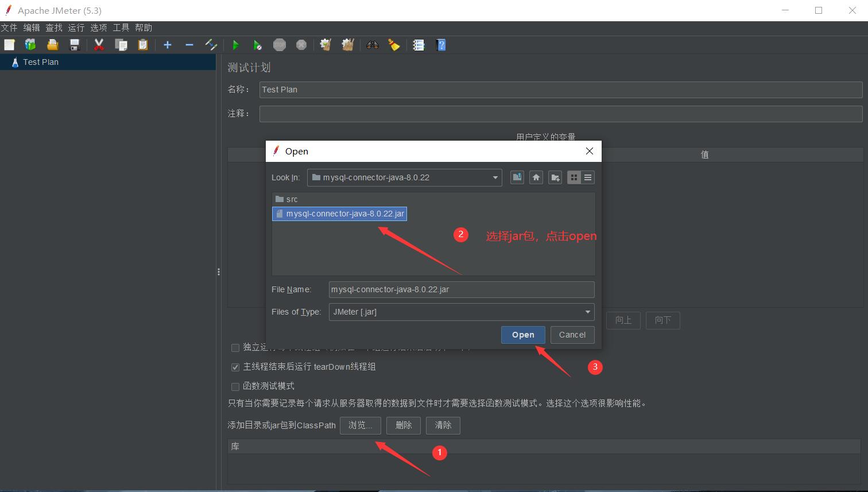Switch Open dialog to details view
Screen dimensions: 868x492
(x=588, y=177)
